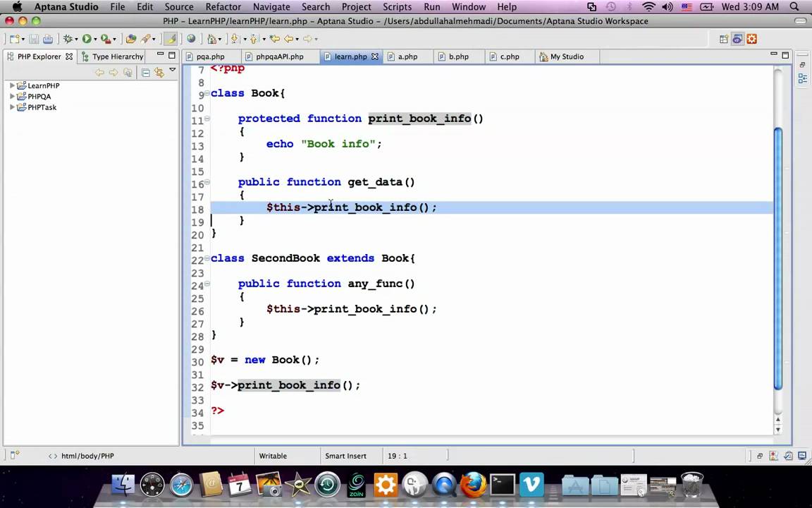The height and width of the screenshot is (508, 812).
Task: Click the Open Perspective icon
Action: pos(723,39)
